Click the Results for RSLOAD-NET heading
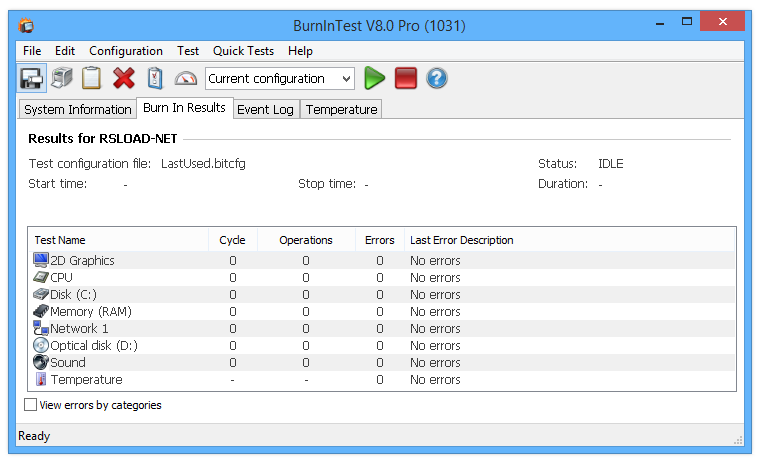Screen dimensions: 769x463 (103, 138)
